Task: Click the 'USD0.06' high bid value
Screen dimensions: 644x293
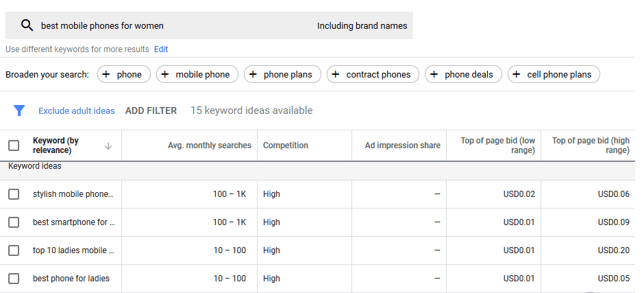Action: click(x=614, y=194)
